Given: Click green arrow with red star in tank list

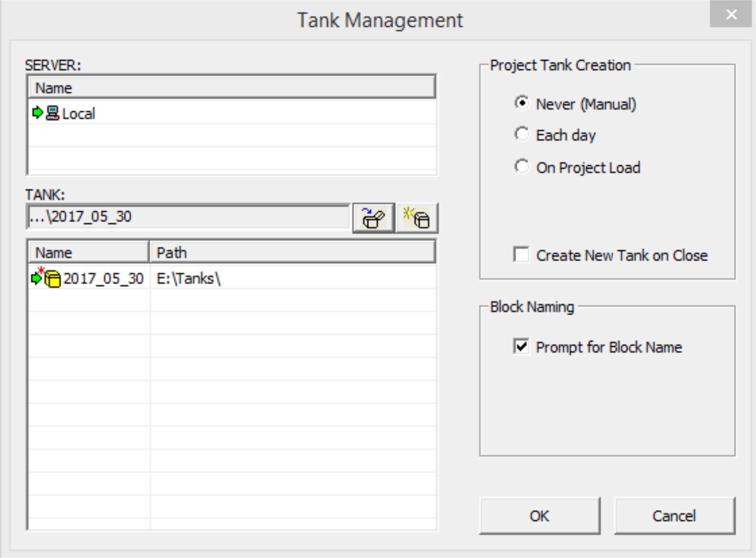Looking at the screenshot, I should pos(37,277).
